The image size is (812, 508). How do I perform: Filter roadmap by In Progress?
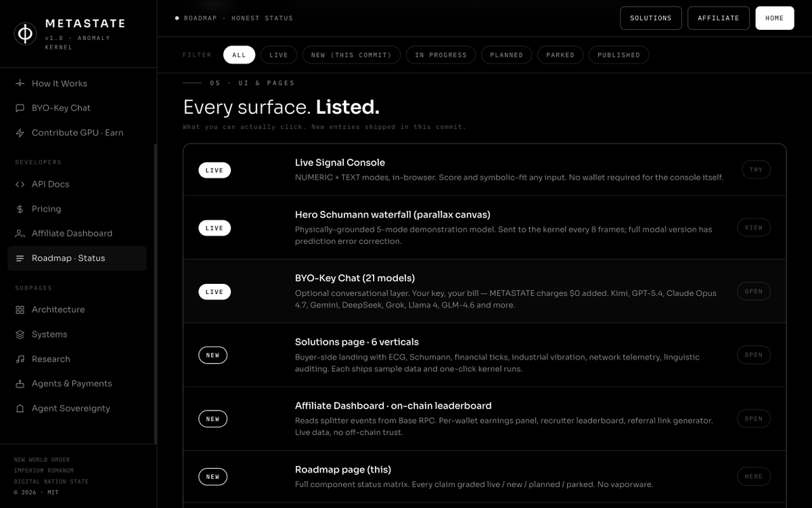point(441,55)
